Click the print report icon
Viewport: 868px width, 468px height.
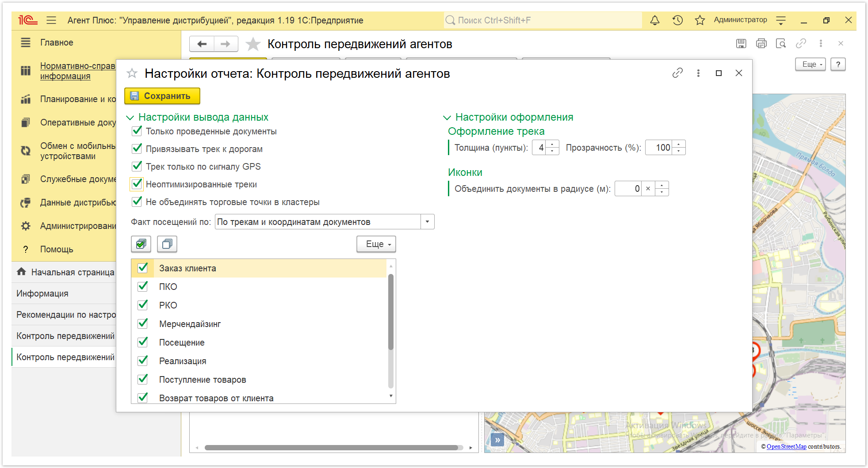[761, 43]
